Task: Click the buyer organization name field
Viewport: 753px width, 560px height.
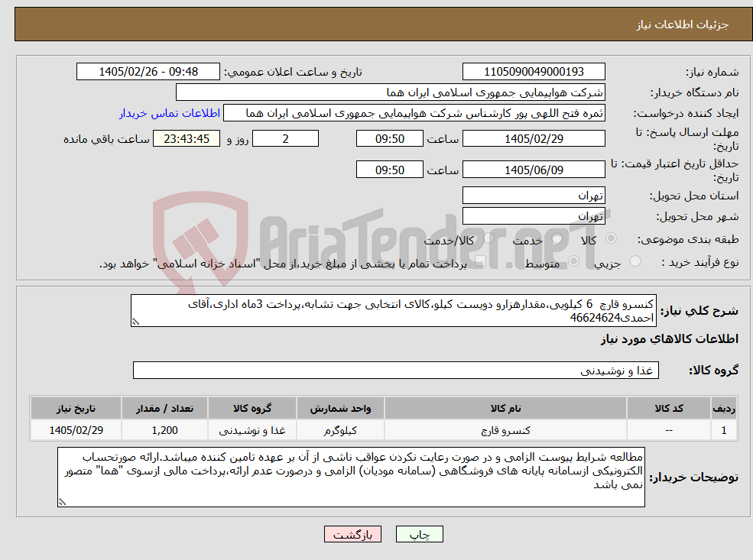Action: click(x=391, y=92)
